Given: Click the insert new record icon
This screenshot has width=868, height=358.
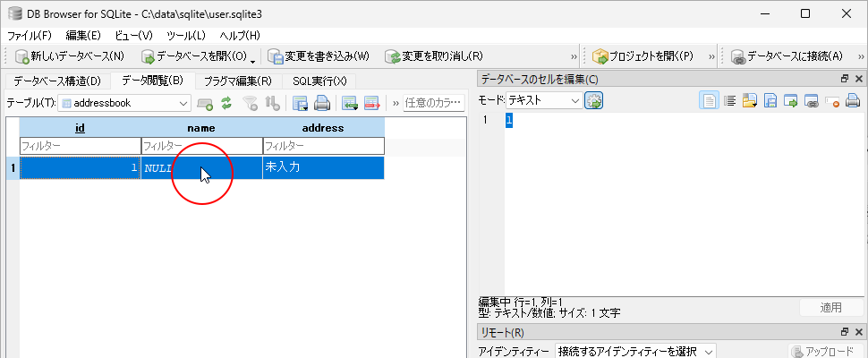Looking at the screenshot, I should (x=349, y=103).
